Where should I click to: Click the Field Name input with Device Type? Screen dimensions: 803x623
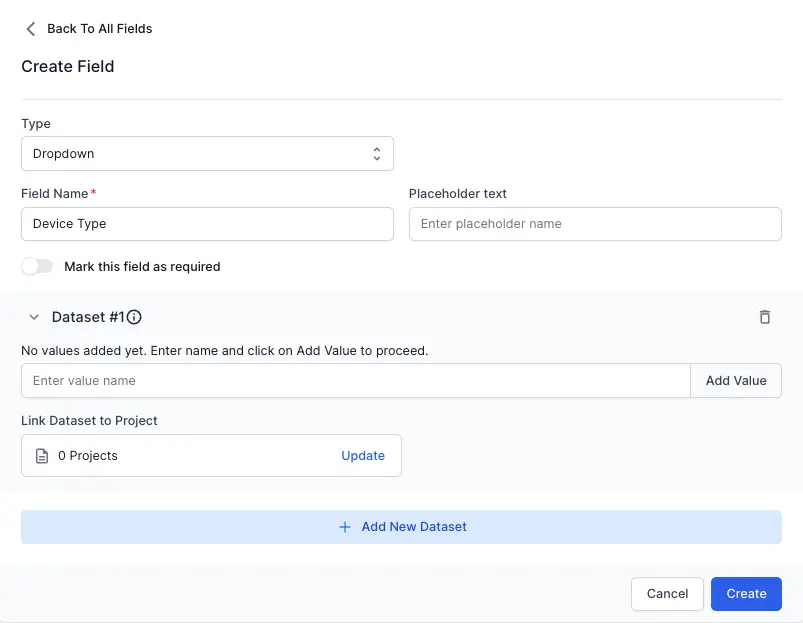207,224
